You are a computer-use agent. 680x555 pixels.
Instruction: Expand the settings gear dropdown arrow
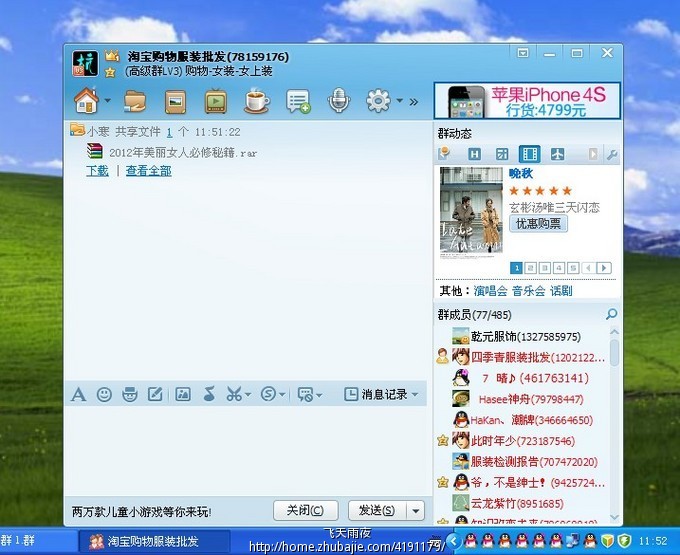[399, 101]
